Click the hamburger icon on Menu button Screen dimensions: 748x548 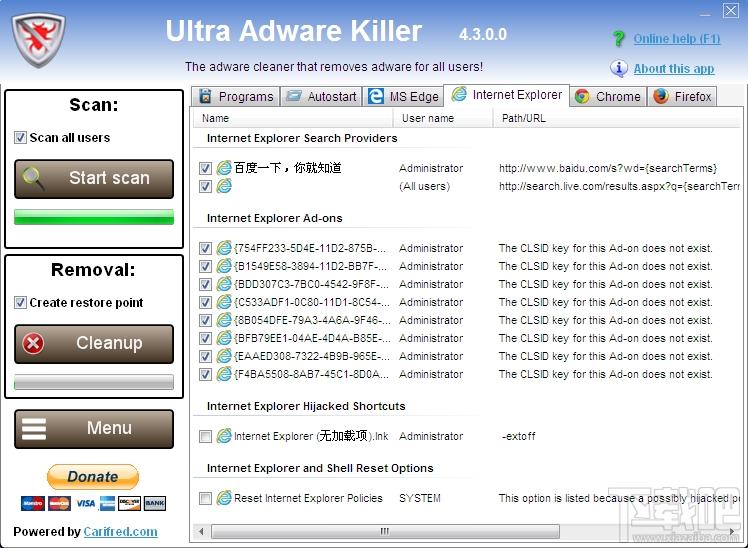point(34,428)
